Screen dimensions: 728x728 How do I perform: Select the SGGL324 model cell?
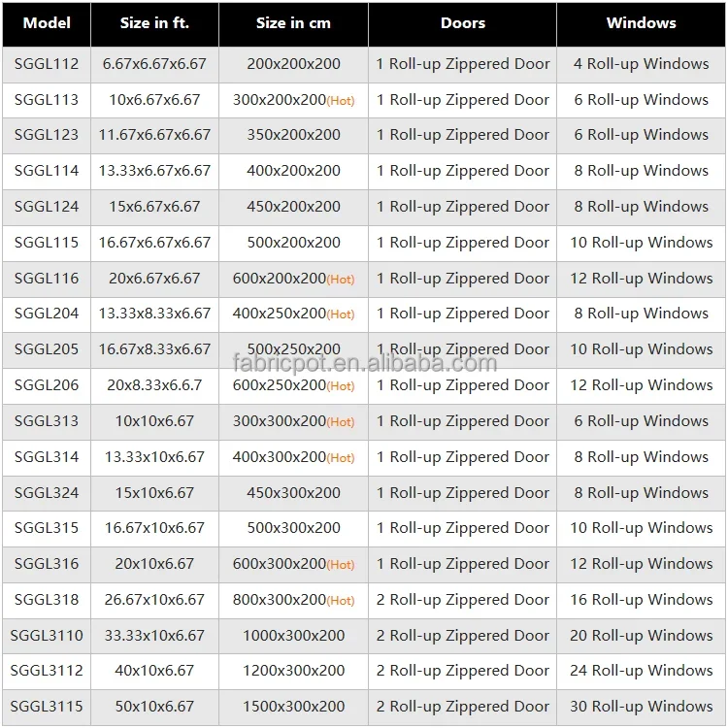click(x=47, y=493)
